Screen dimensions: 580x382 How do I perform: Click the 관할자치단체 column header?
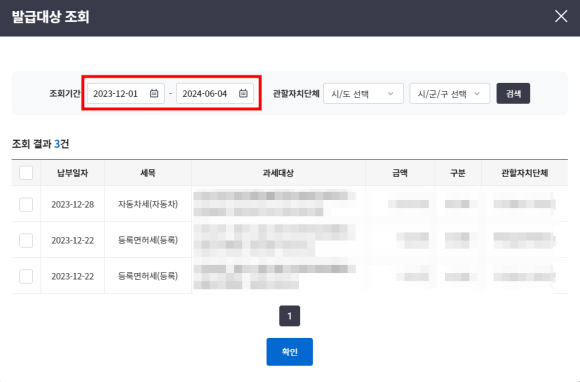pos(525,173)
